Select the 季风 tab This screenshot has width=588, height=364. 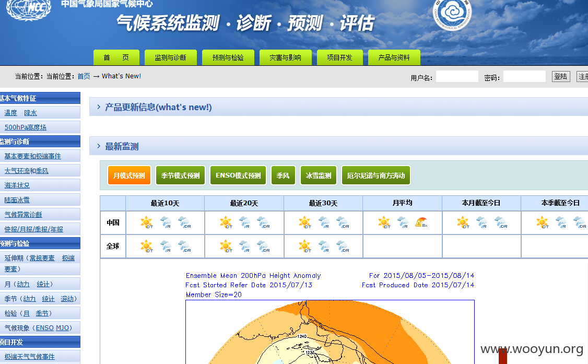pyautogui.click(x=283, y=175)
